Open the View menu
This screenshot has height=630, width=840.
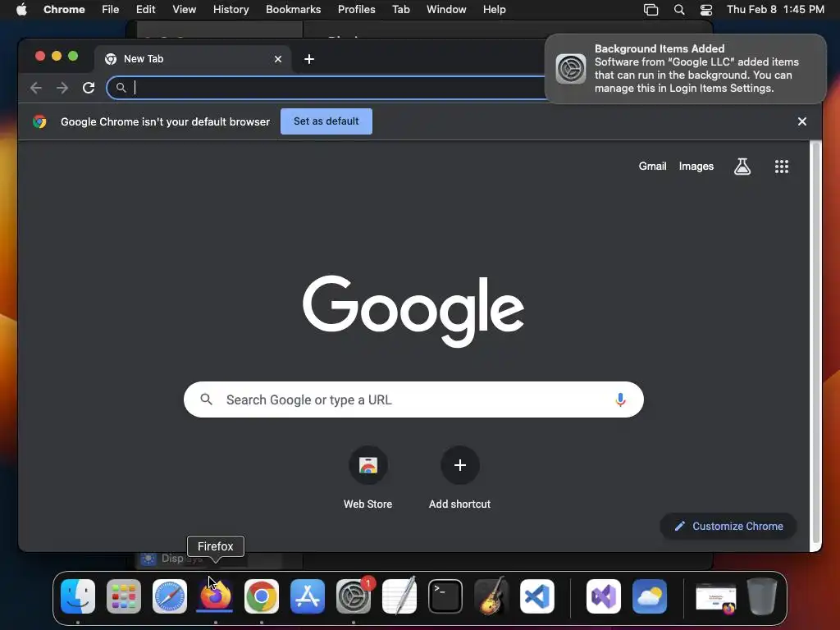pyautogui.click(x=184, y=10)
